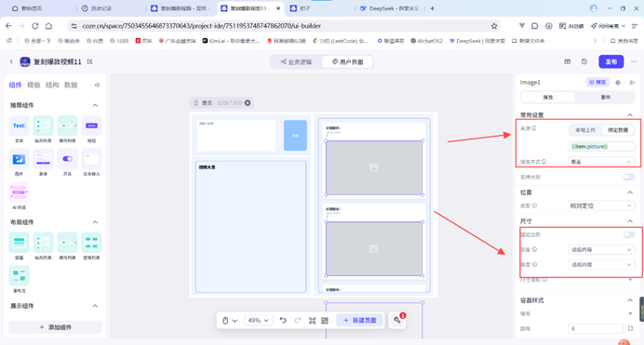644x345 pixels.
Task: Switch to the 结构 tab
Action: coord(52,85)
